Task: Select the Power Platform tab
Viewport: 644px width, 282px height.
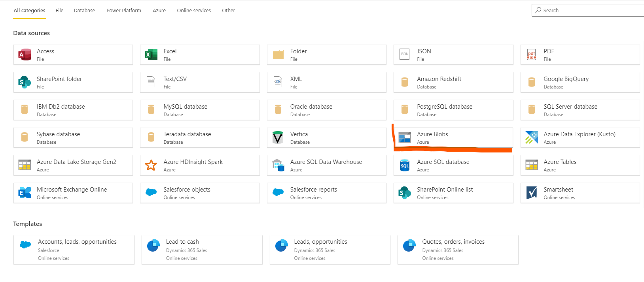Action: pyautogui.click(x=124, y=11)
